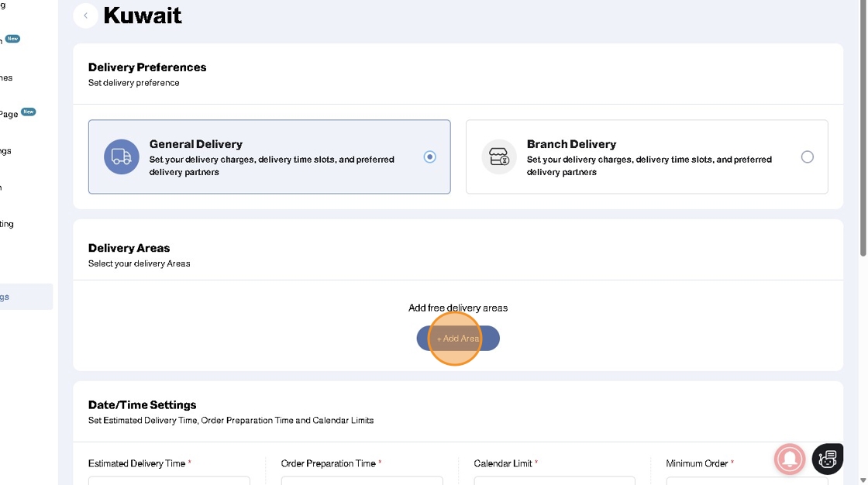The image size is (868, 485).
Task: Click the Add Area button
Action: (x=458, y=339)
